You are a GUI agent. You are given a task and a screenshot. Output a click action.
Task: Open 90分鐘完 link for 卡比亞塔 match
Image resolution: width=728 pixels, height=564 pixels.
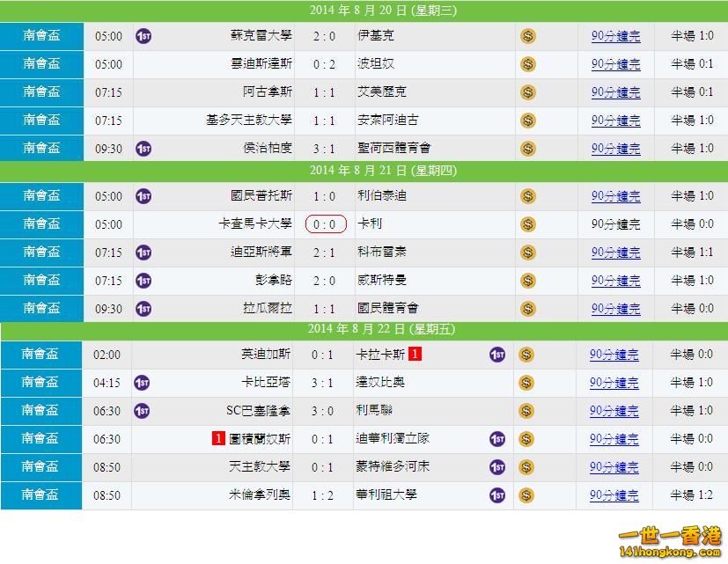(x=614, y=383)
